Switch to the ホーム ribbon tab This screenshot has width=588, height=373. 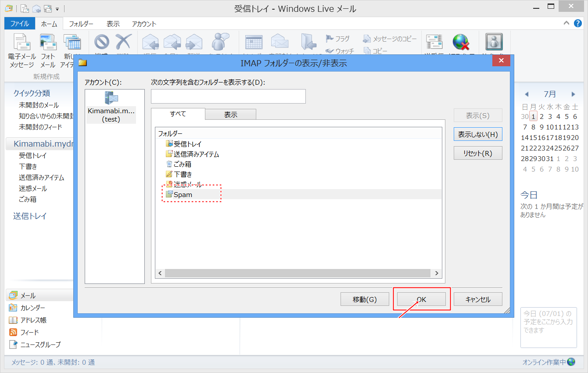[x=49, y=24]
